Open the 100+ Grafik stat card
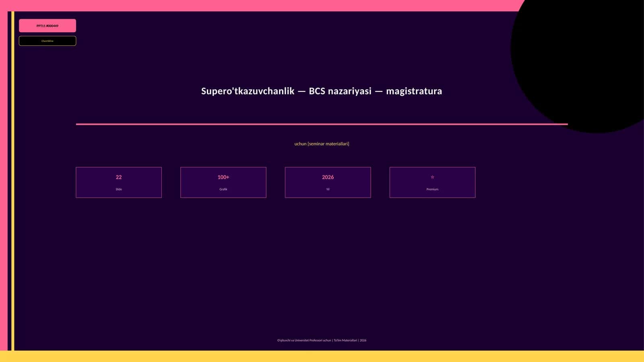This screenshot has width=644, height=362. coord(223,182)
